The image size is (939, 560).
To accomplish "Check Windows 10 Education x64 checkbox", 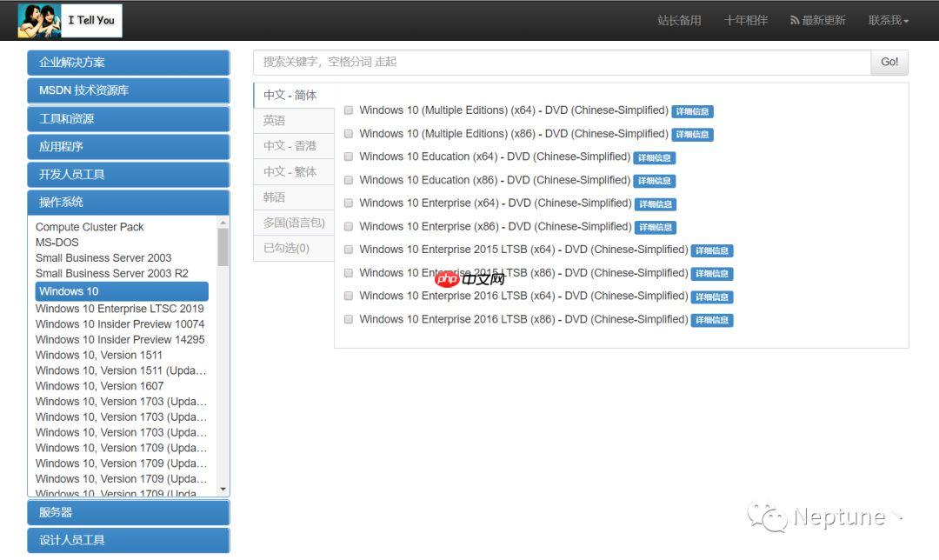I will tap(349, 157).
